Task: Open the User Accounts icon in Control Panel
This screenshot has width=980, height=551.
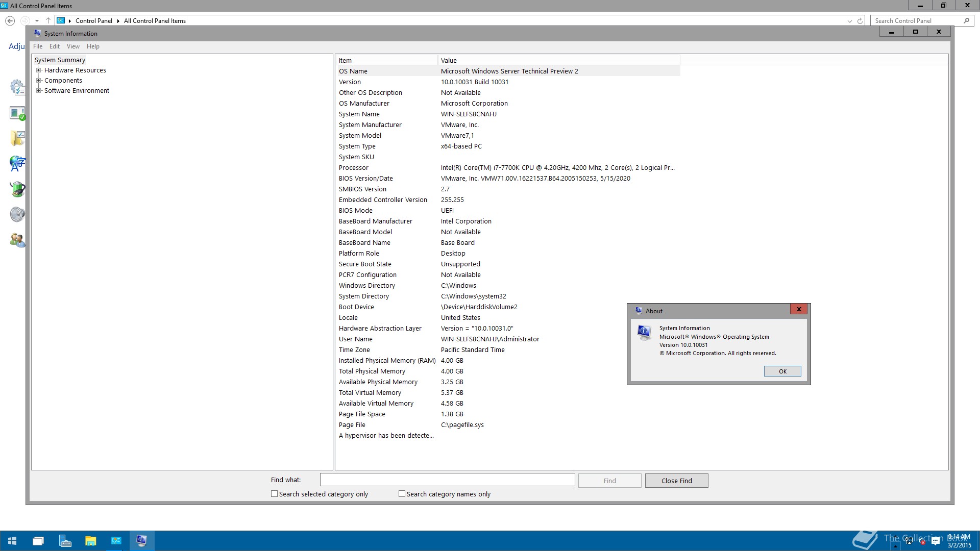Action: point(18,240)
